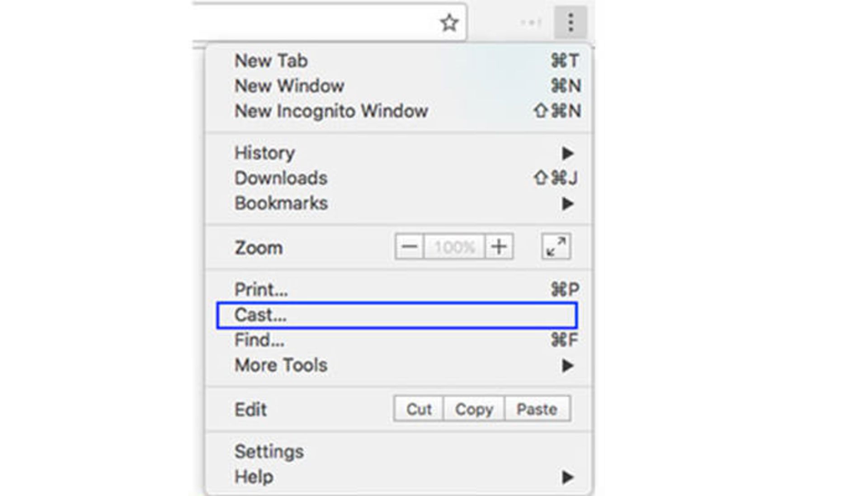Decrease zoom with the minus button

point(409,247)
